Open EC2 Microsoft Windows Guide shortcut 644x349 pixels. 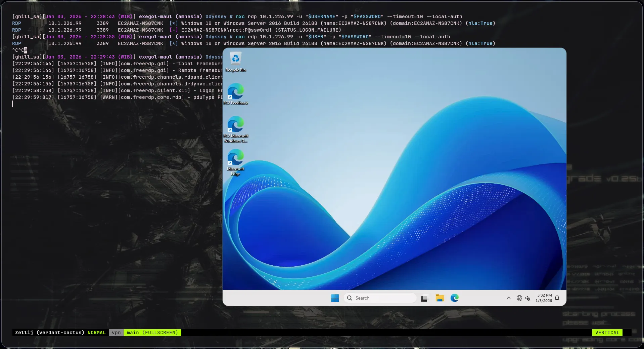[235, 125]
